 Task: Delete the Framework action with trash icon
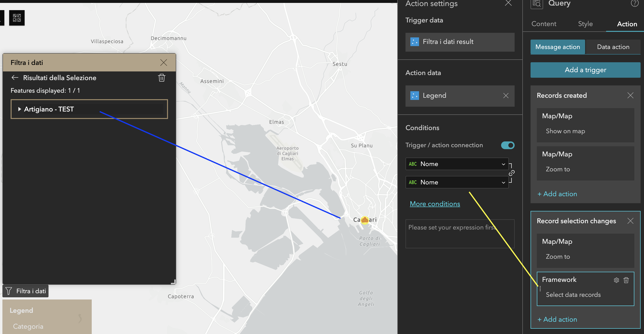click(626, 280)
